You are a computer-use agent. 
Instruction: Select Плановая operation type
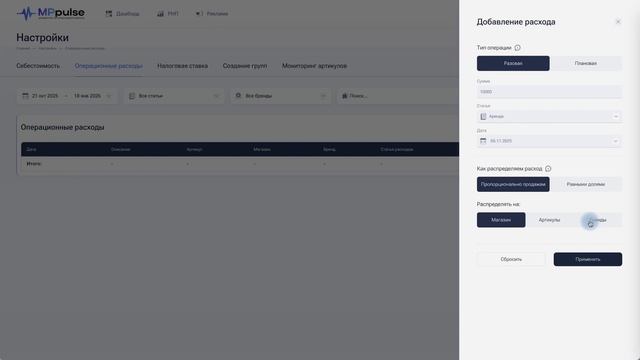586,63
